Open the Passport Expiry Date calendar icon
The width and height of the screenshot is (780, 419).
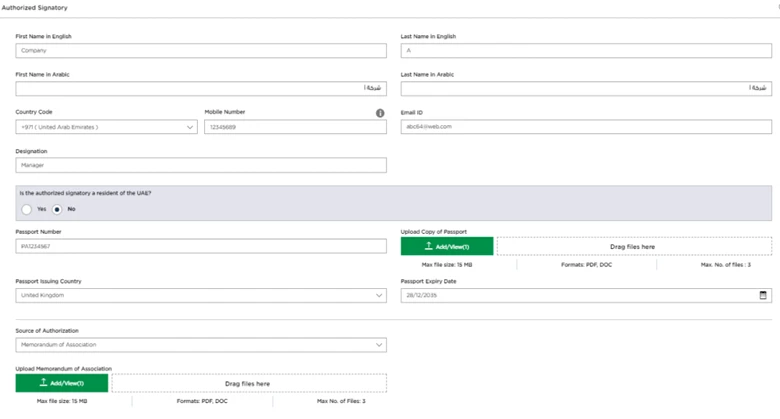(x=763, y=295)
